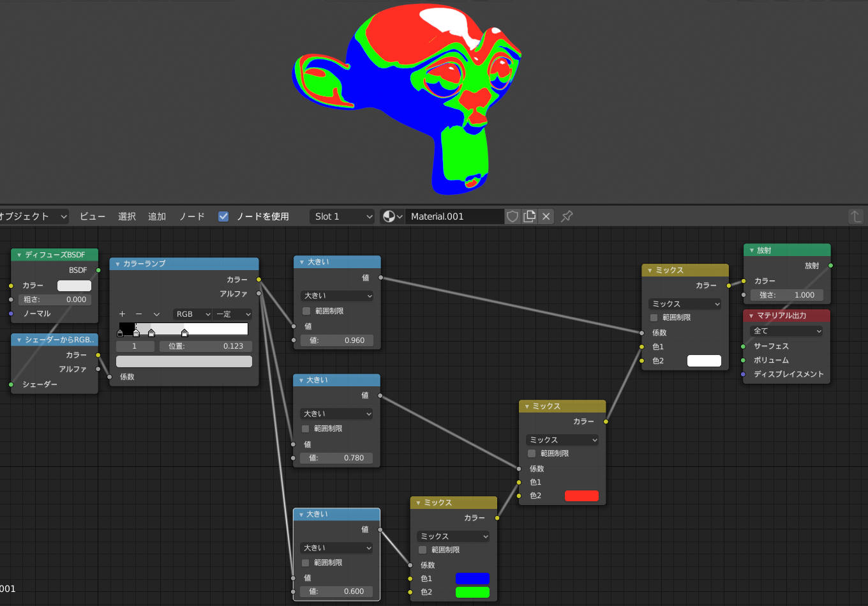Enable 範囲制限 on the red ミックス node

click(532, 453)
